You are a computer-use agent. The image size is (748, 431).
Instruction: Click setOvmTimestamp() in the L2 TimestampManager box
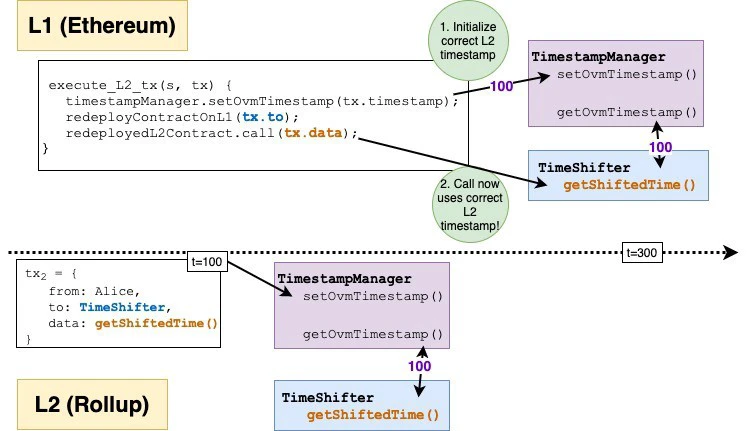pyautogui.click(x=371, y=296)
